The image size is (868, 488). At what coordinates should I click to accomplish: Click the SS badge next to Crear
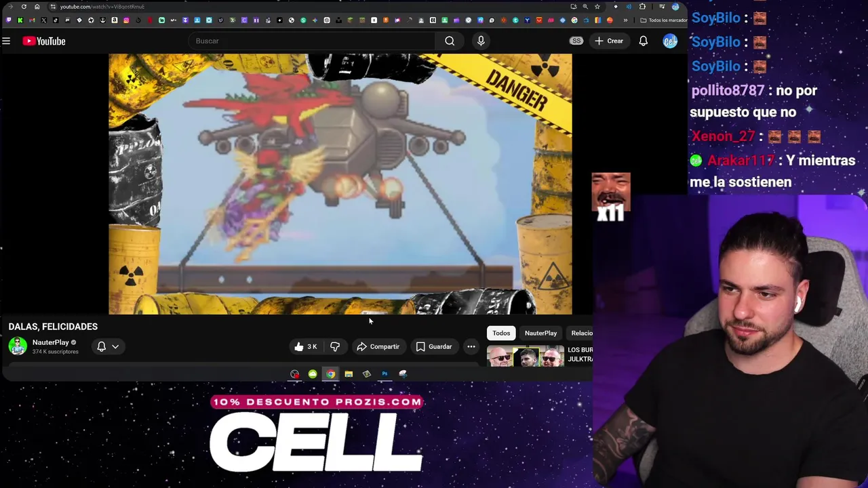(576, 41)
